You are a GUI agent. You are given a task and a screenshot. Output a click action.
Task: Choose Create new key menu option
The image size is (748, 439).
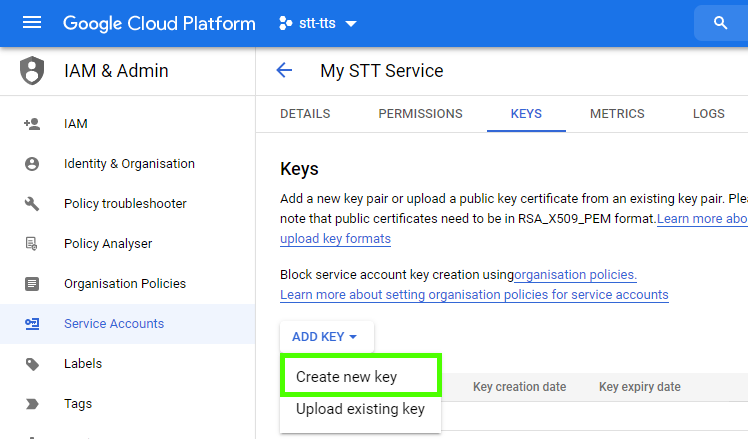point(361,376)
